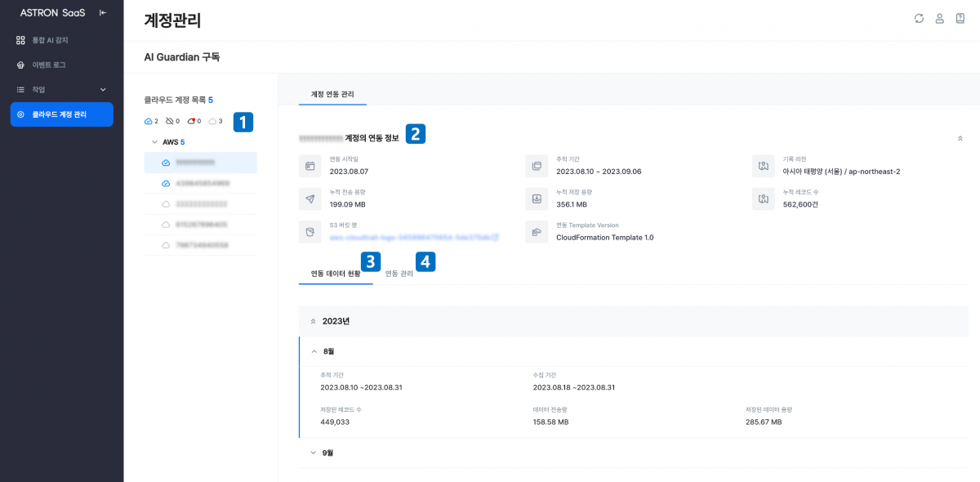Viewport: 980px width, 482px height.
Task: Switch to the 연동 관리 tab
Action: tap(399, 274)
